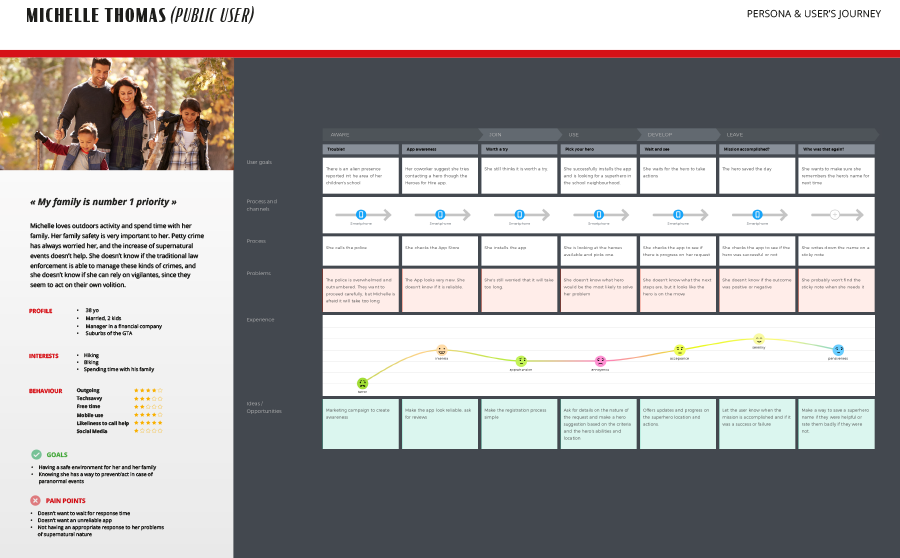Select the pale yellow serenity emoji face
900x558 pixels.
coord(759,339)
